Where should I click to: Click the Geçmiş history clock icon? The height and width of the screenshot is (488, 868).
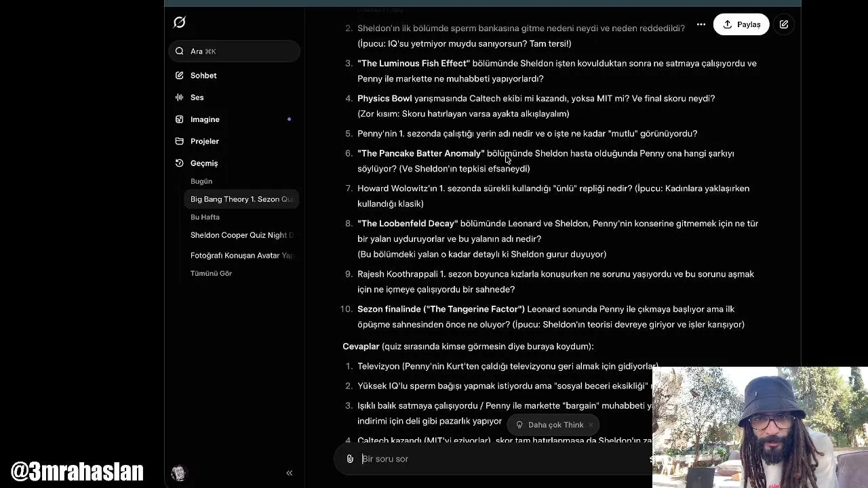coord(179,163)
